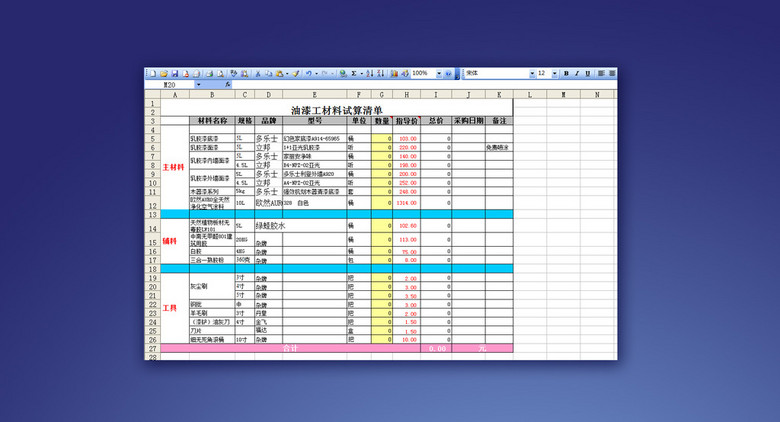Toggle Underline formatting
Screen dimensions: 780x422
(x=588, y=74)
